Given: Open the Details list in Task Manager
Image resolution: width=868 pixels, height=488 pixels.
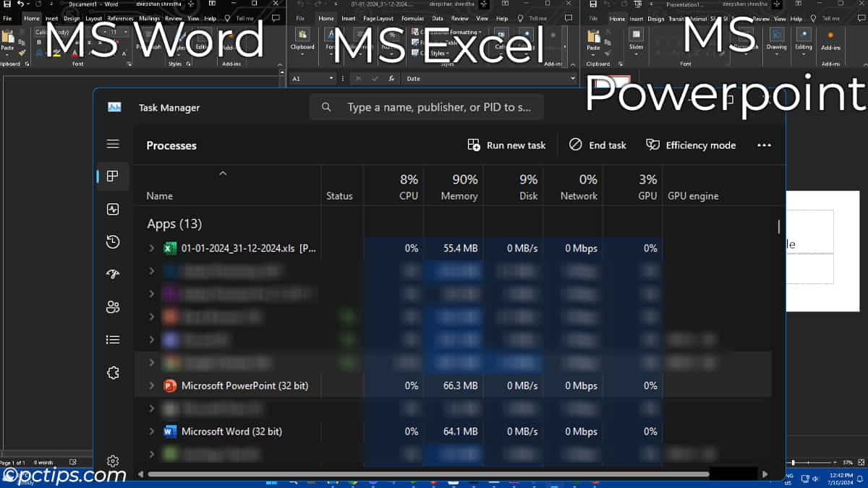Looking at the screenshot, I should pyautogui.click(x=113, y=339).
